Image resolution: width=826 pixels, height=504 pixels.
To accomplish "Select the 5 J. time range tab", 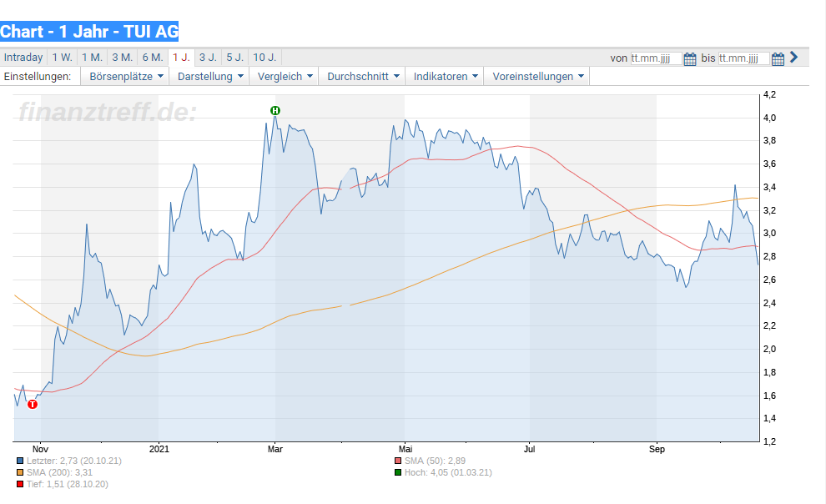I will (235, 58).
